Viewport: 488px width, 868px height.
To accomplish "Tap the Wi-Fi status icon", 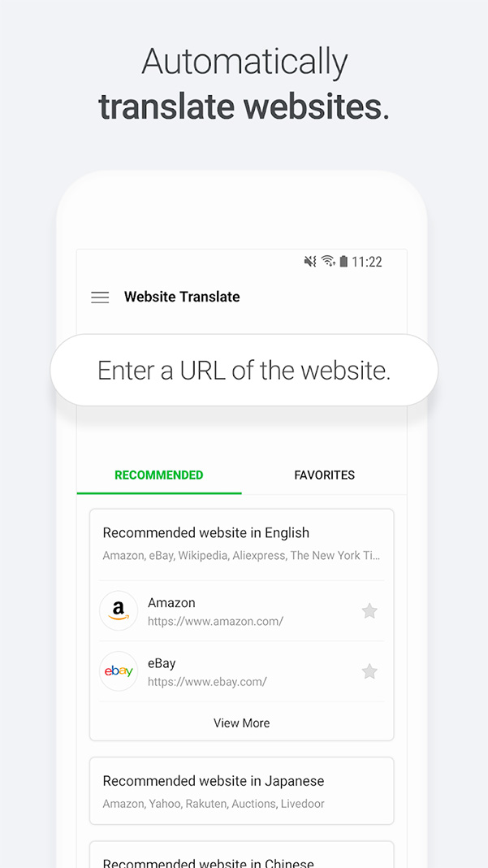I will (328, 261).
